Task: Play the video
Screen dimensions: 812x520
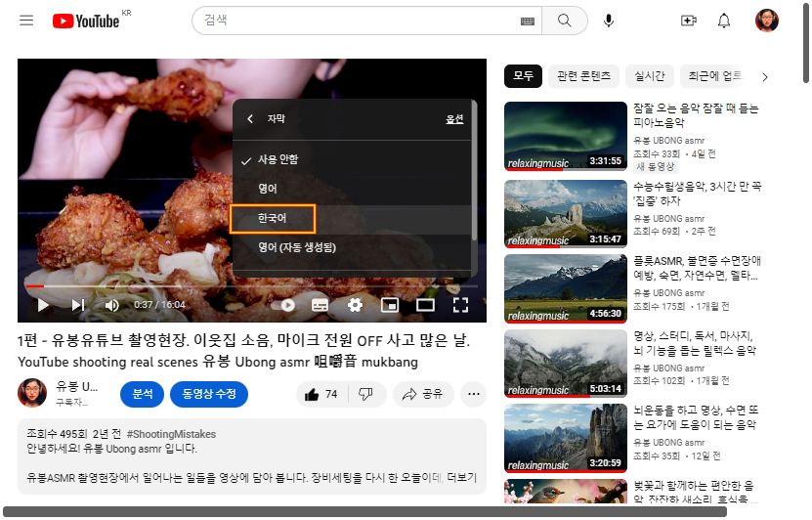Action: (43, 305)
